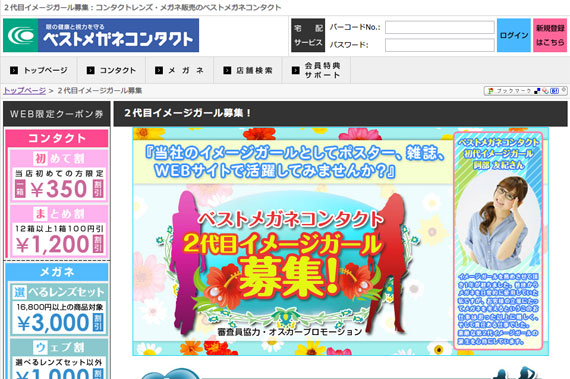
Task: Click the 新規登録はこちら button
Action: 550,35
